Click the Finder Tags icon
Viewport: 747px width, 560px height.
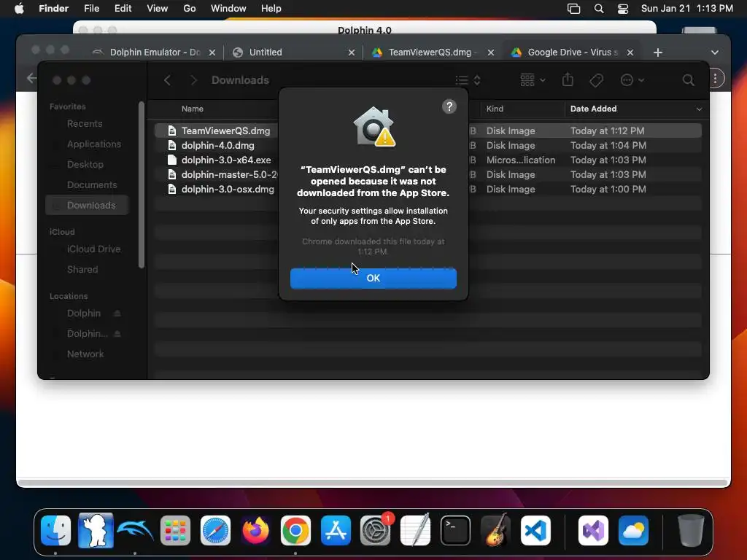coord(596,80)
